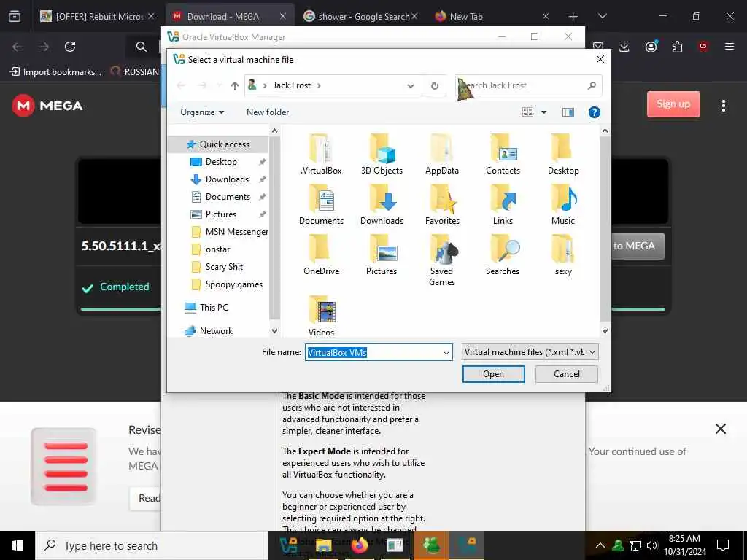Viewport: 747px width, 560px height.
Task: Open Firefox application hamburger menu
Action: (729, 47)
